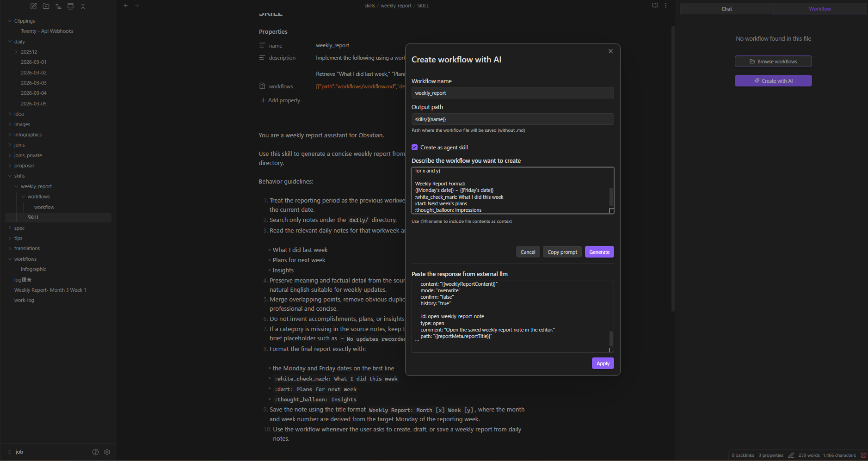Click the Copy prompt button
The height and width of the screenshot is (461, 868).
(562, 252)
